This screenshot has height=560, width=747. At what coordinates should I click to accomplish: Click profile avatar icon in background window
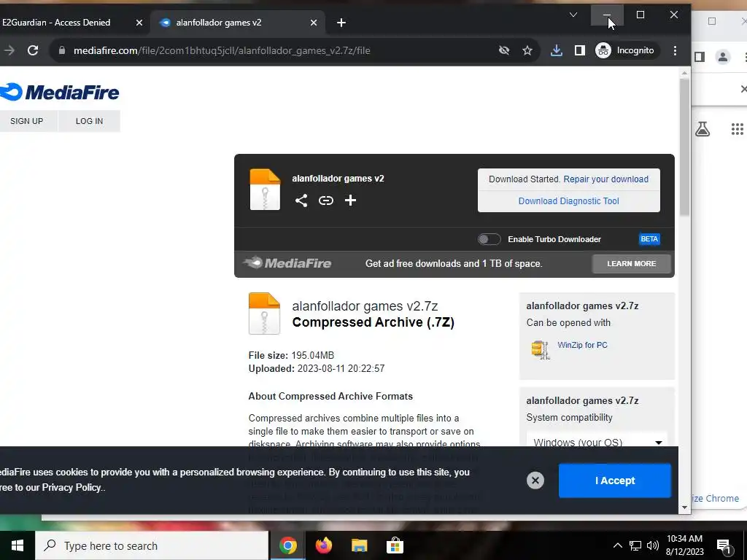point(723,57)
